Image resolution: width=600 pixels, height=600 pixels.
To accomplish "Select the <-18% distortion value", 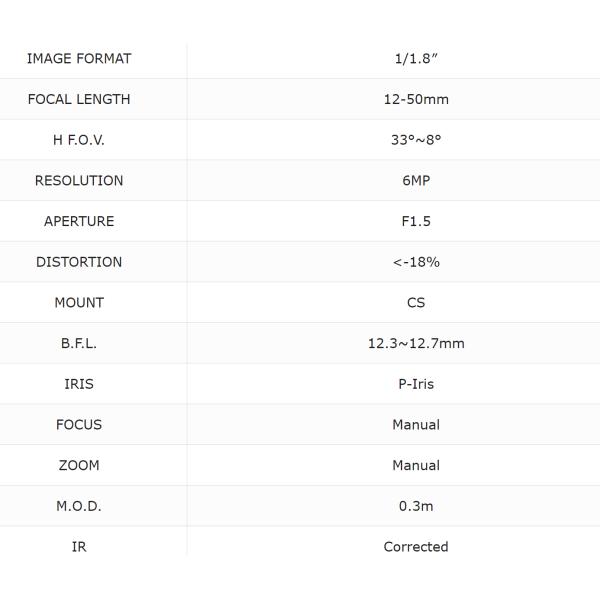I will [x=416, y=262].
